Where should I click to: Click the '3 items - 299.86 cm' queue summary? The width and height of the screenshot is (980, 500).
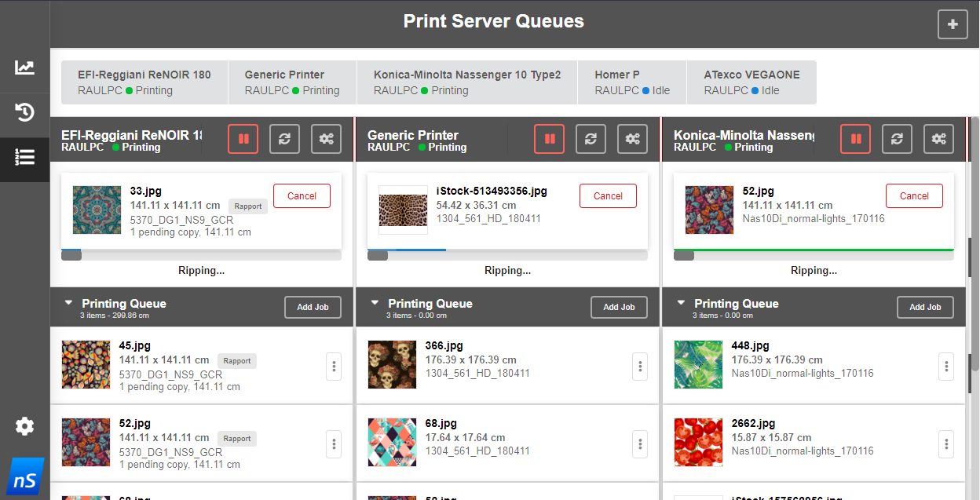tap(115, 316)
